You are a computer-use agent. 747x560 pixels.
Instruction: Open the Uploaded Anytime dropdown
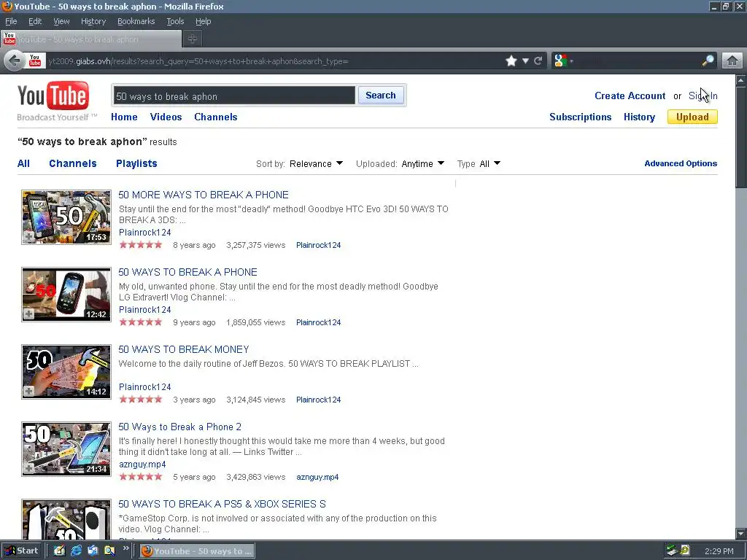pos(422,164)
